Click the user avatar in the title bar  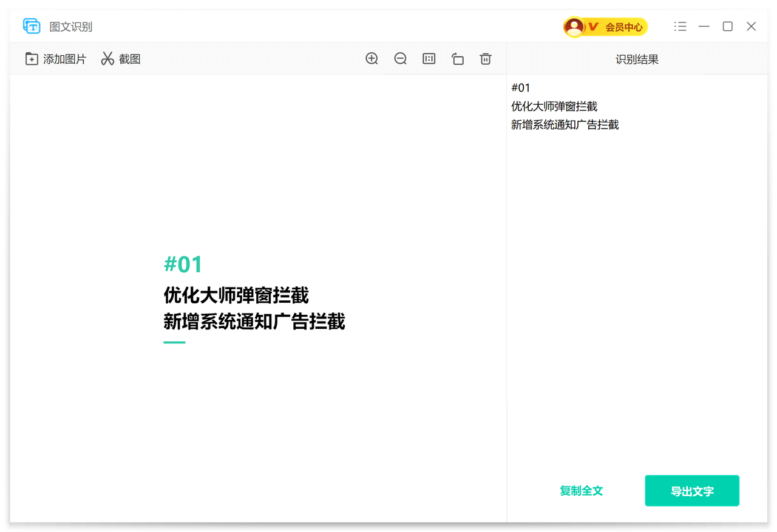[574, 27]
